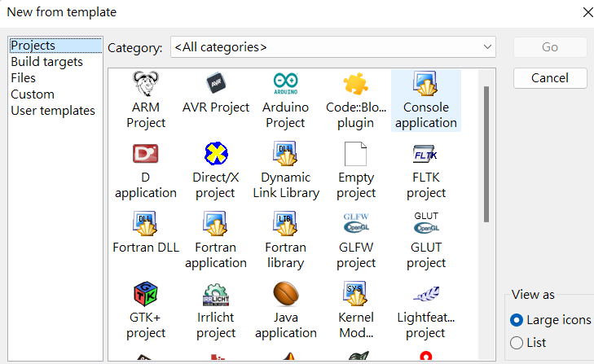
Task: Open the Files category
Action: (23, 78)
